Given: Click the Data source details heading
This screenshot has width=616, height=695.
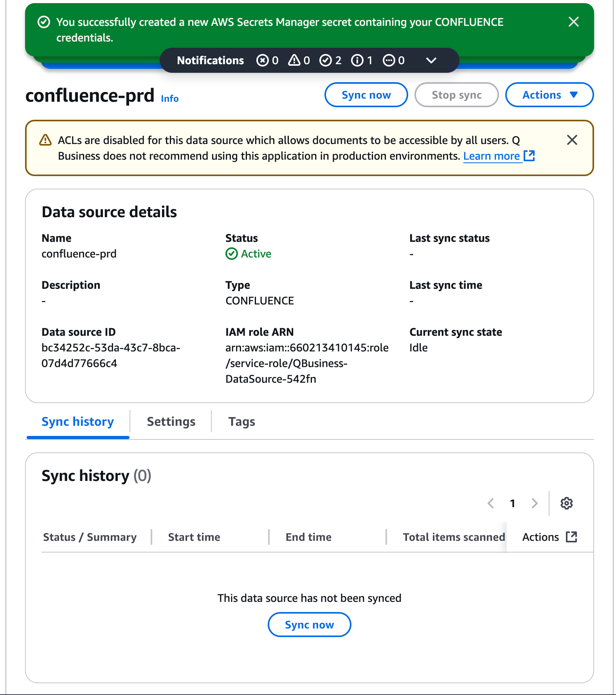Looking at the screenshot, I should click(109, 212).
